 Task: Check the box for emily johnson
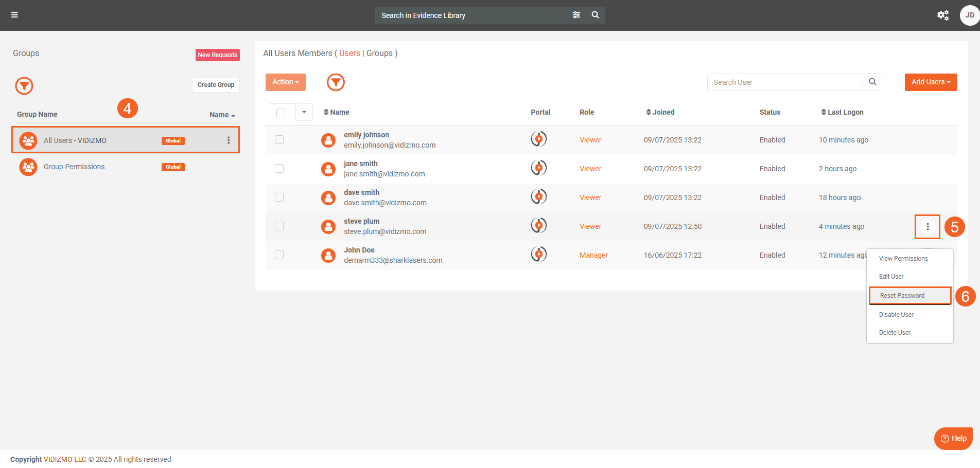(279, 140)
